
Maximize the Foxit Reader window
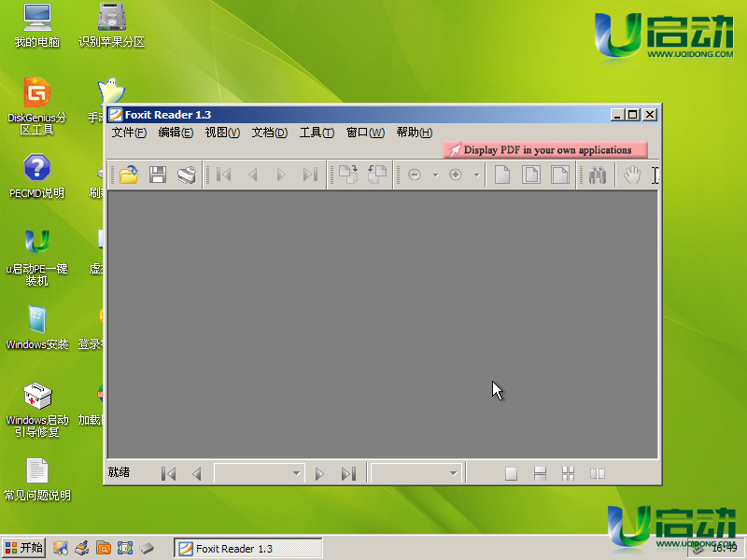633,115
